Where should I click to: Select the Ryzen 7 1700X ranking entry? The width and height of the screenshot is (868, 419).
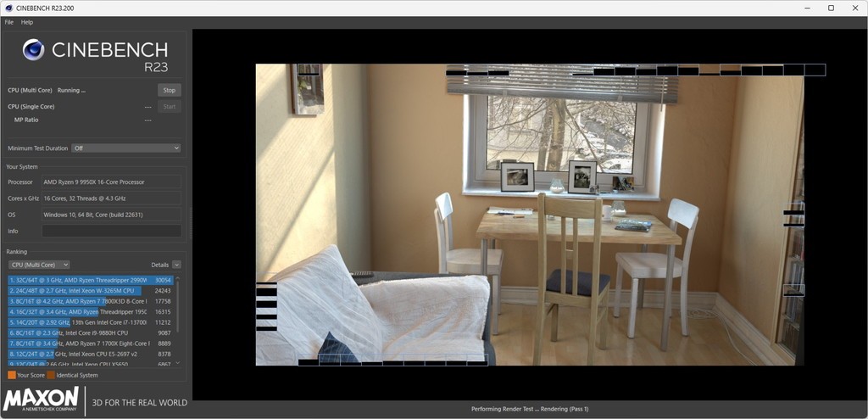[90, 344]
